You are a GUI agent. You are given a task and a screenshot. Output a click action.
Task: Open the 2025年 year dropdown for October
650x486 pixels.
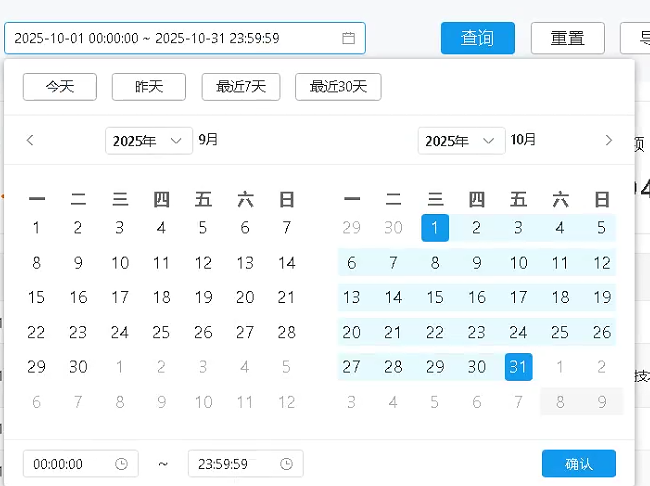point(461,141)
